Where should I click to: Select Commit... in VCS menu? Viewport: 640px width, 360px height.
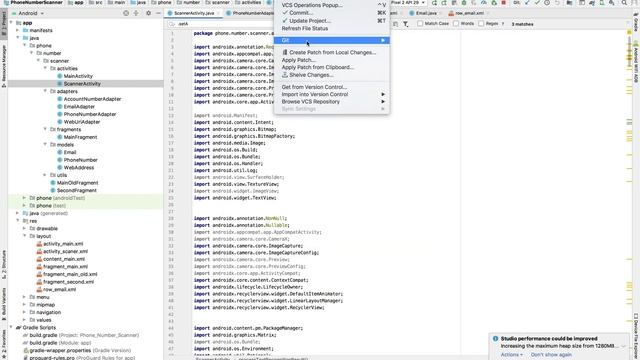click(331, 13)
